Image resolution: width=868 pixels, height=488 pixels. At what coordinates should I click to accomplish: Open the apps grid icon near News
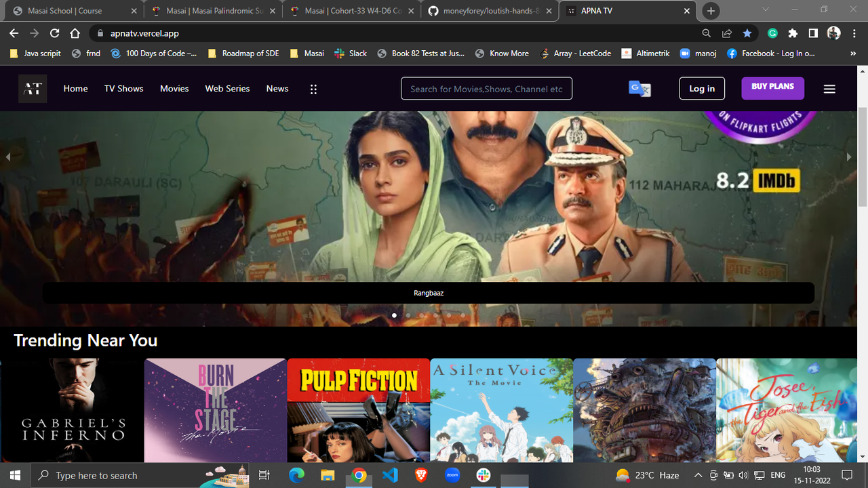point(313,88)
